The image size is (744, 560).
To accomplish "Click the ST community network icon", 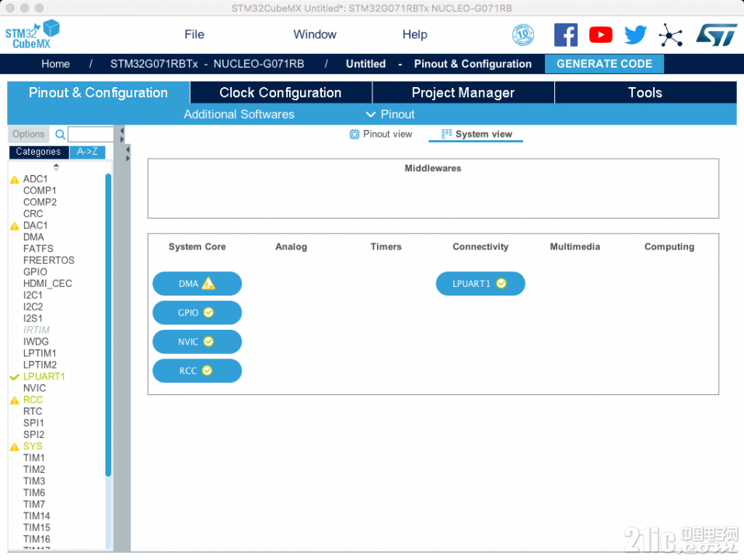I will (671, 35).
